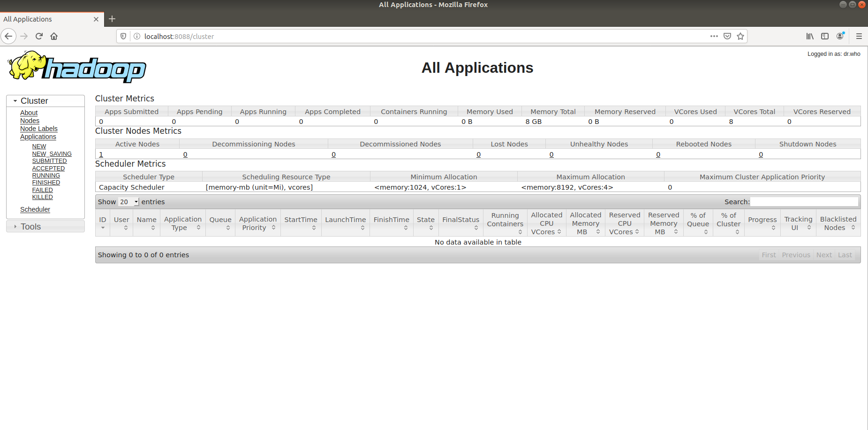
Task: Collapse the Cluster section in the sidebar
Action: click(45, 101)
